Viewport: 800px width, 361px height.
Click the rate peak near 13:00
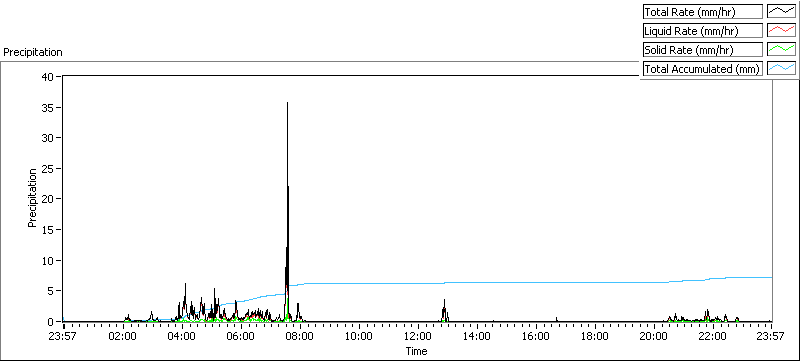click(444, 310)
